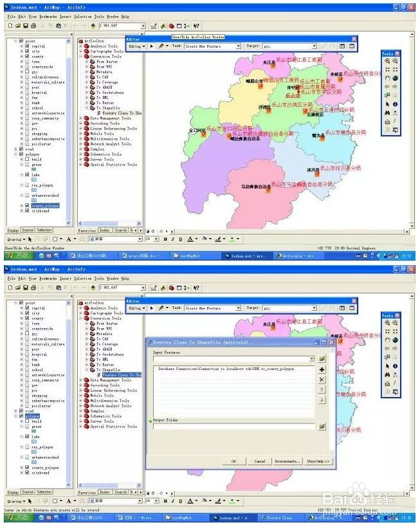This screenshot has height=527, width=420.
Task: Click Show Help in the dialog
Action: (x=318, y=461)
